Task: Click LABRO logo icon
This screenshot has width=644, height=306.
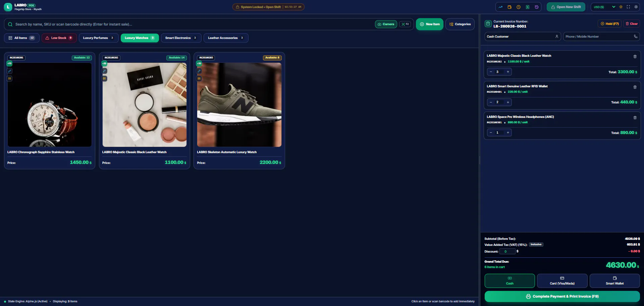Action: point(8,7)
